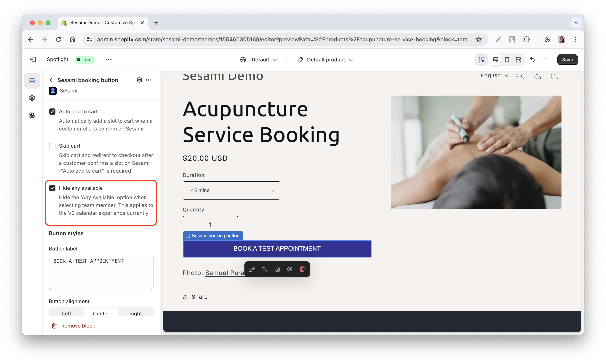Toggle the inspector selection tool
The height and width of the screenshot is (364, 606).
[481, 60]
